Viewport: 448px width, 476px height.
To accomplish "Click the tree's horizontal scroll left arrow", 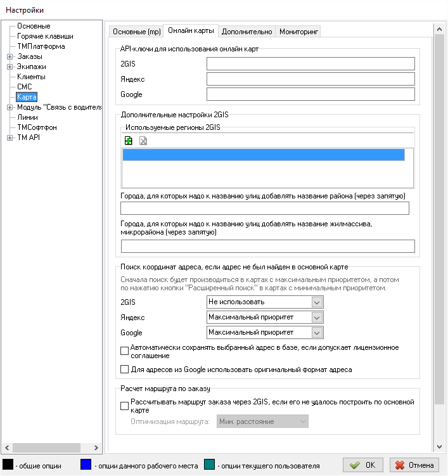I will click(x=7, y=447).
